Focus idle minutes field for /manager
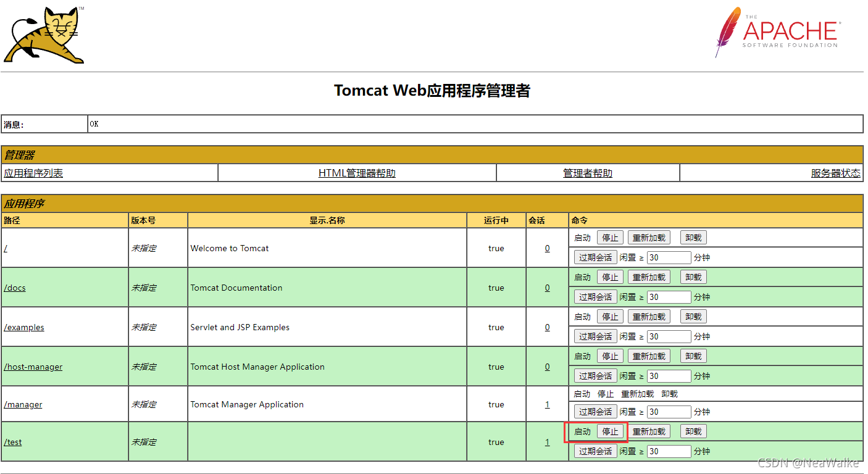Screen dimensions: 868x474 (x=669, y=412)
